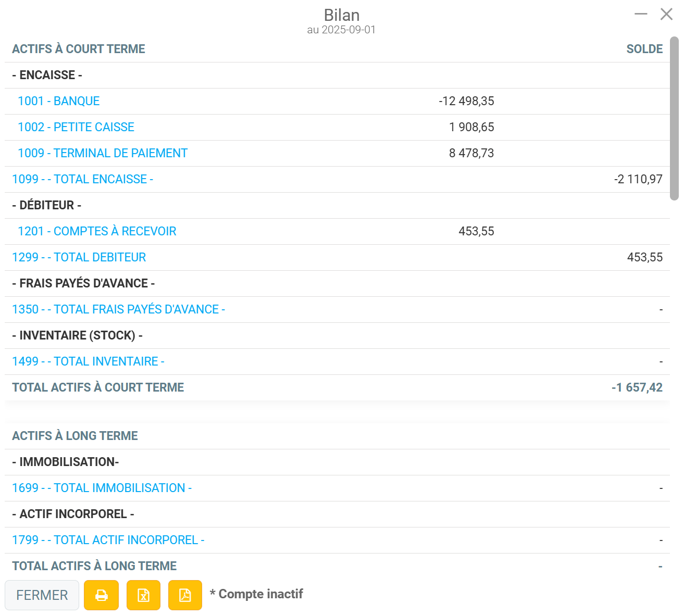Click COMPTES À RECEVOIR amount 453,55
The image size is (684, 616).
click(476, 231)
